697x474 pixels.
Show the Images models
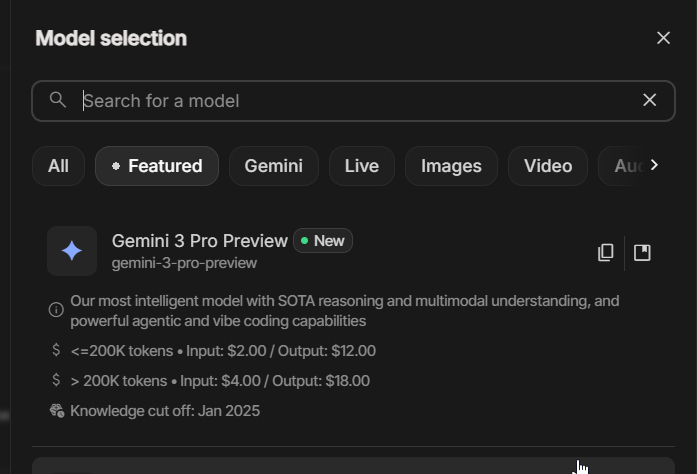(x=451, y=166)
